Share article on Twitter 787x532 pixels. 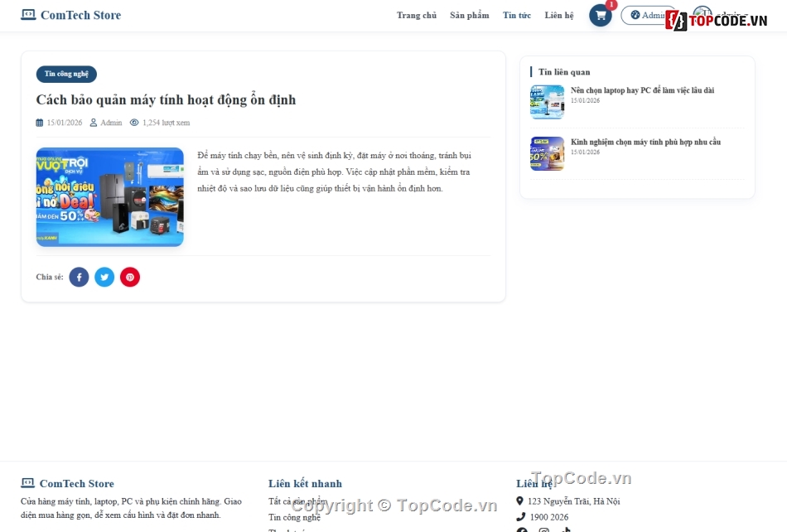104,277
